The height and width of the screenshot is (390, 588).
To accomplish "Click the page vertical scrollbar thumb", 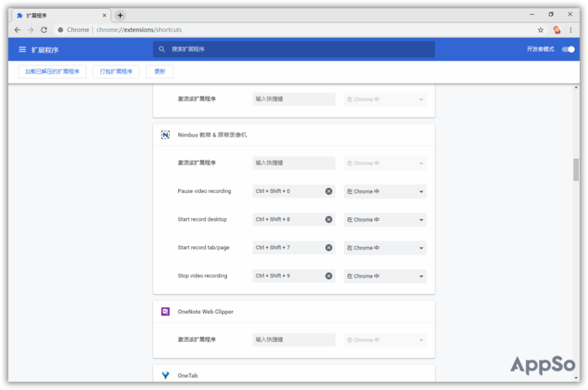I will (576, 170).
